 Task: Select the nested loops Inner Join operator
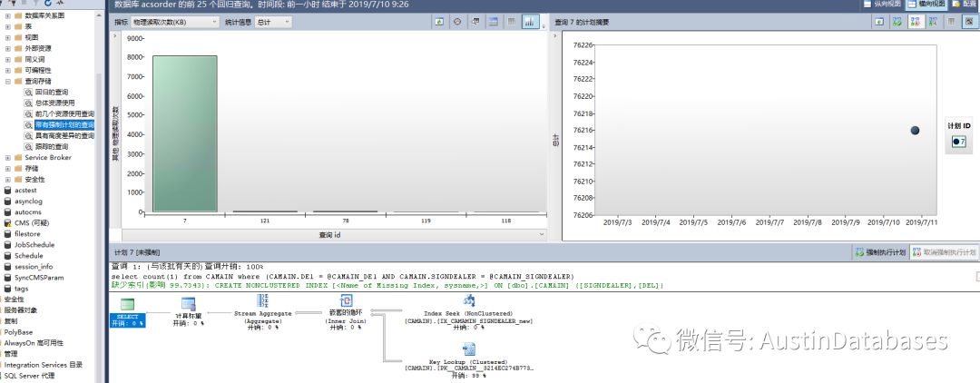click(x=344, y=302)
